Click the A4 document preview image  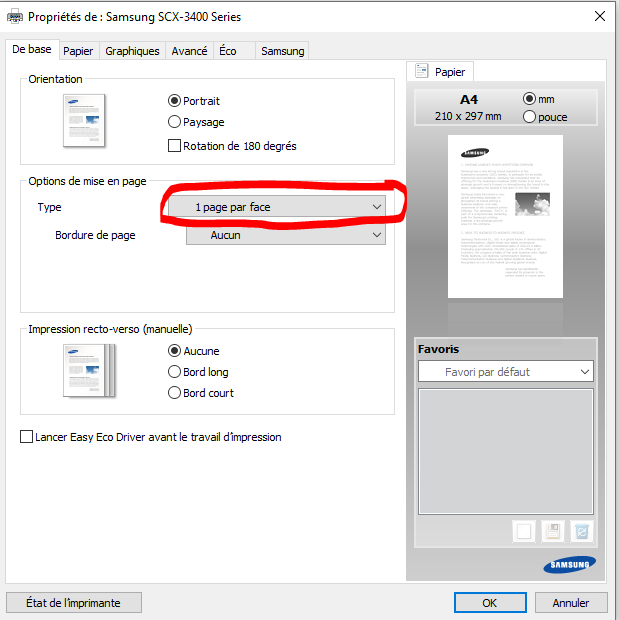pyautogui.click(x=505, y=216)
